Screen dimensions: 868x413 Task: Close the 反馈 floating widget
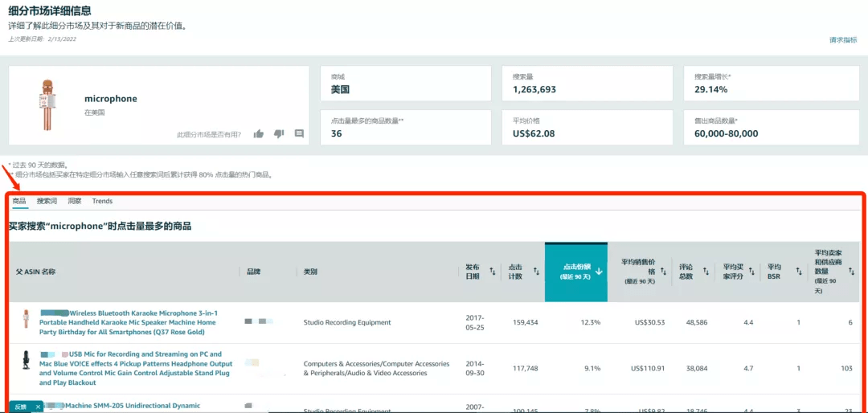(x=38, y=407)
